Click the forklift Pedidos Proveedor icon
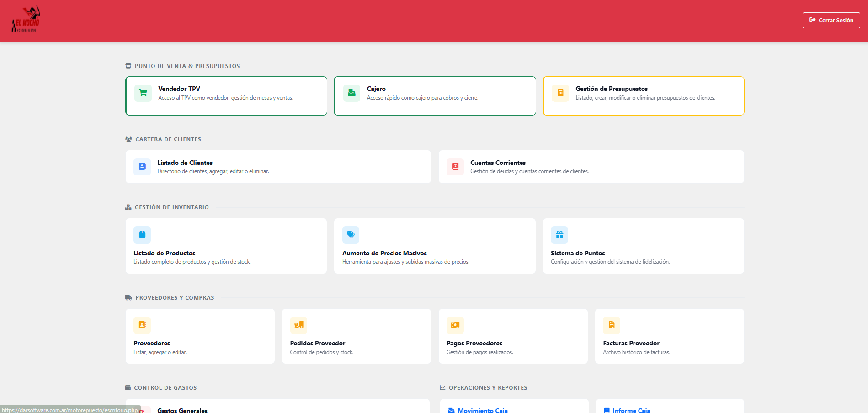The image size is (868, 413). click(x=298, y=325)
